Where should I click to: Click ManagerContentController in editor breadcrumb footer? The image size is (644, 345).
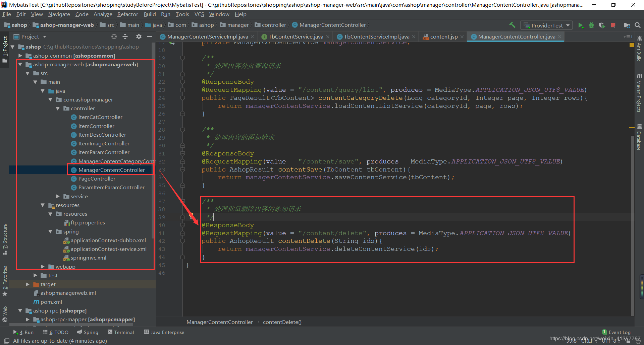(220, 322)
